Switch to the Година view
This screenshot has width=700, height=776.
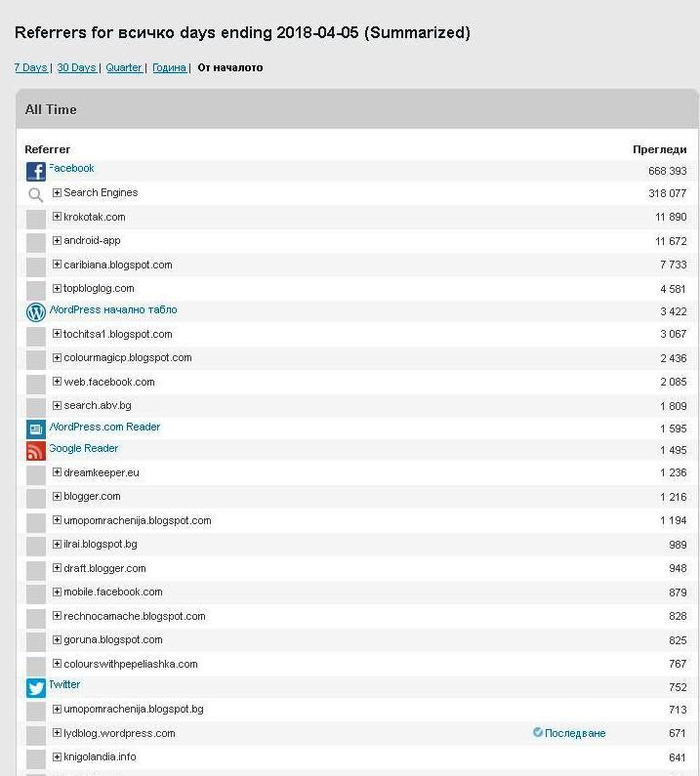[169, 68]
